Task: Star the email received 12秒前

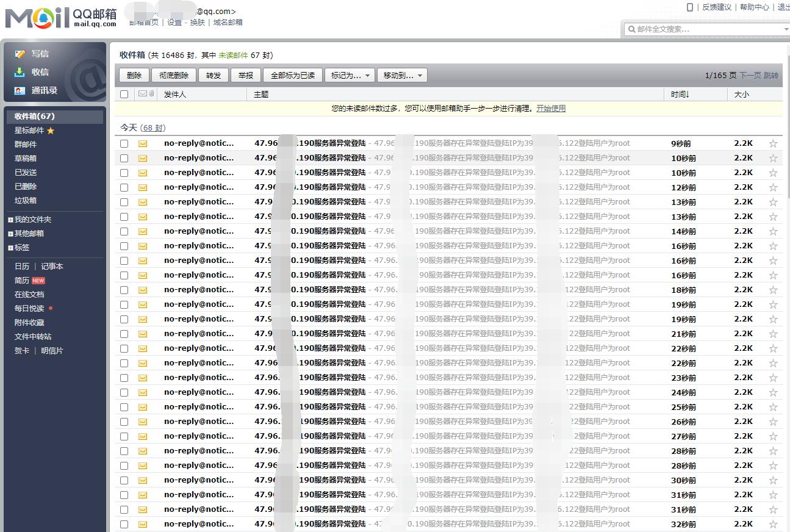Action: [773, 187]
